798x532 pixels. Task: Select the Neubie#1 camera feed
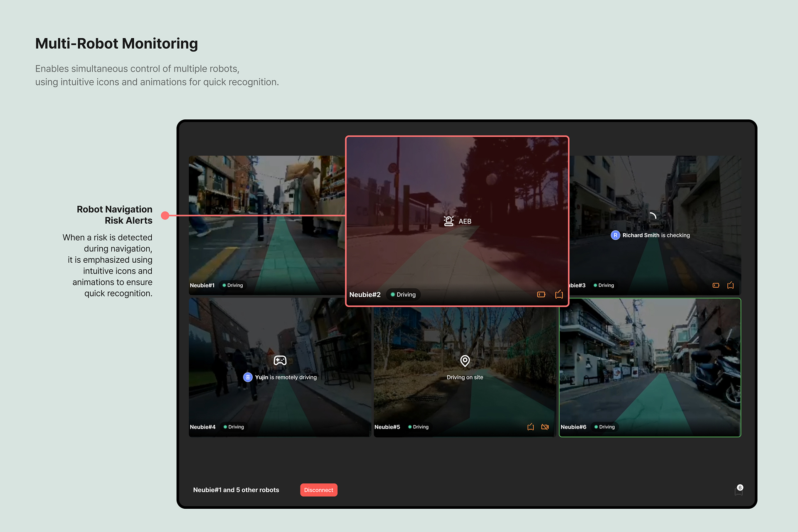tap(267, 225)
